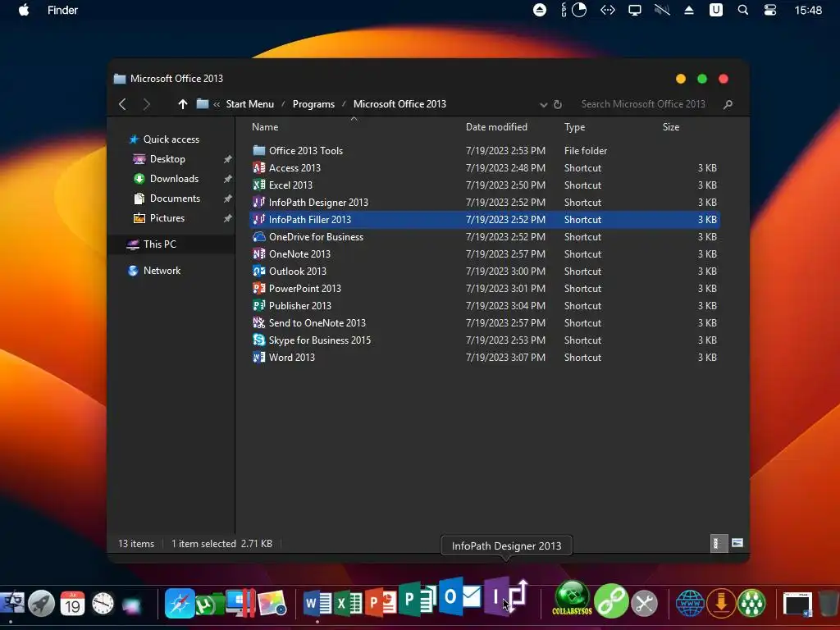Image resolution: width=840 pixels, height=630 pixels.
Task: Select Network in sidebar
Action: click(162, 271)
